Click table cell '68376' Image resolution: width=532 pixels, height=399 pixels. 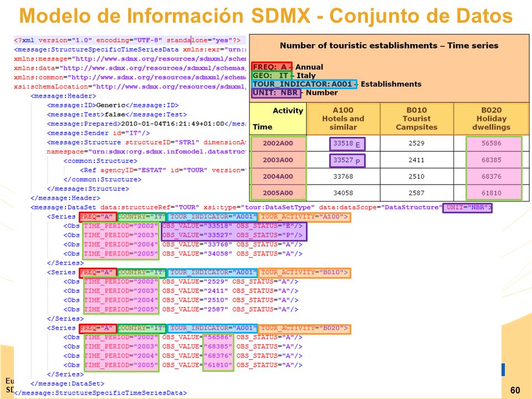click(492, 176)
